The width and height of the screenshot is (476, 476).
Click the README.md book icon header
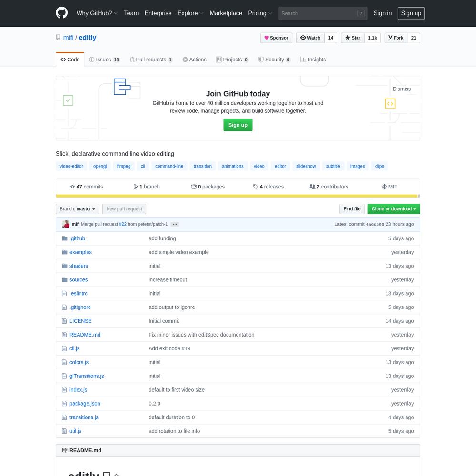pos(65,450)
